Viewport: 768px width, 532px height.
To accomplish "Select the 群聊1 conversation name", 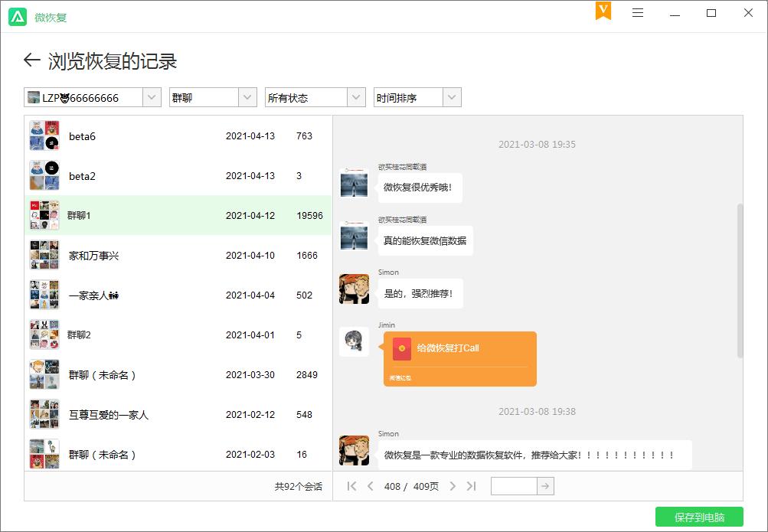I will (x=79, y=215).
